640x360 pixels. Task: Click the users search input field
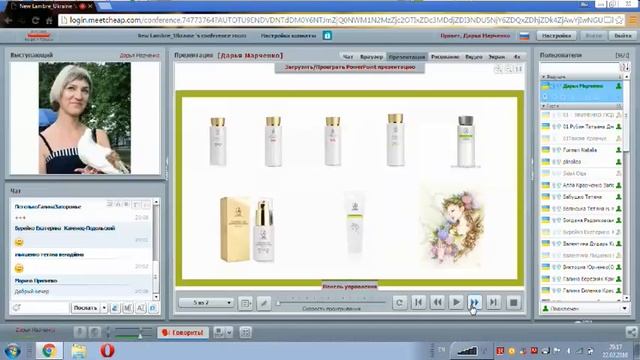tap(579, 67)
